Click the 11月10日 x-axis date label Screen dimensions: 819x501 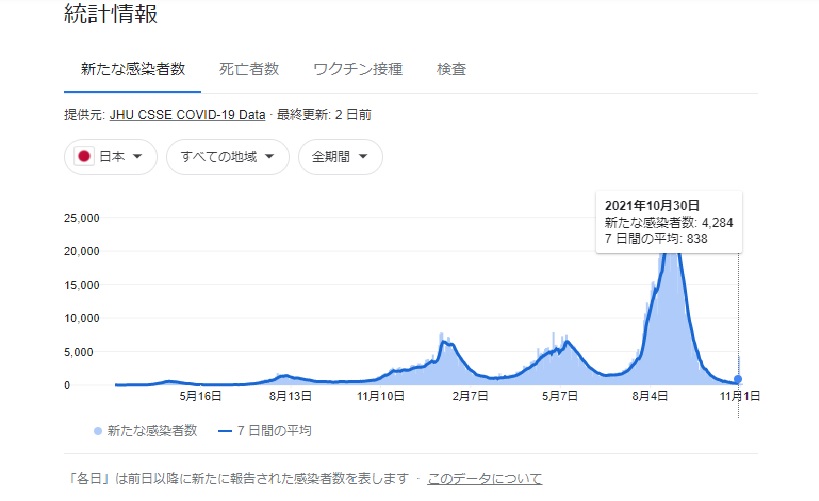380,397
